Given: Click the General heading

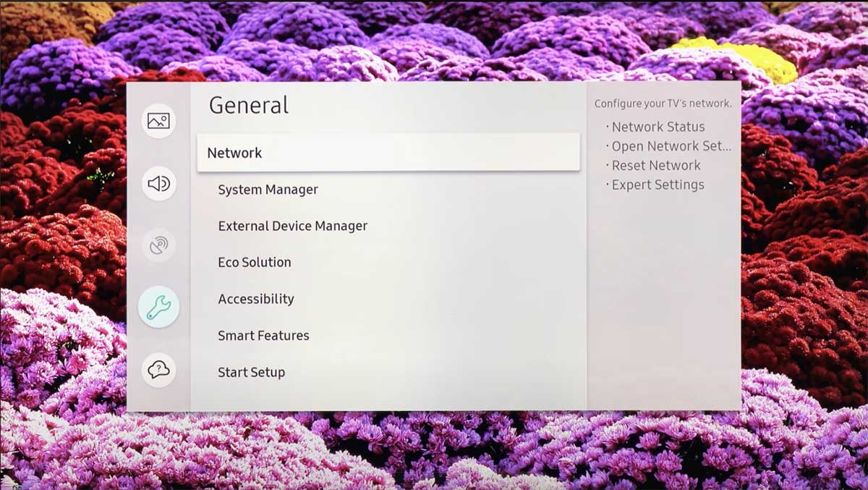Looking at the screenshot, I should 249,106.
